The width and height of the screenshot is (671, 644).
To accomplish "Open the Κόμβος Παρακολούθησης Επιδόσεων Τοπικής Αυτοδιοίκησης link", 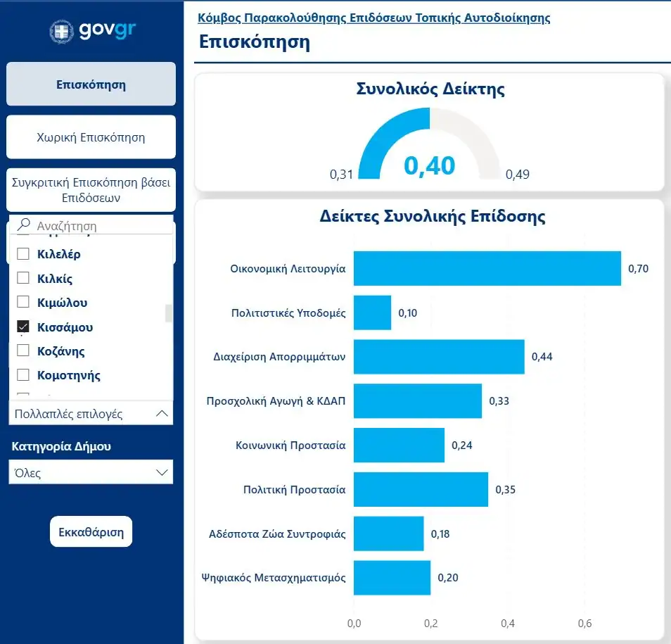I will pyautogui.click(x=374, y=18).
